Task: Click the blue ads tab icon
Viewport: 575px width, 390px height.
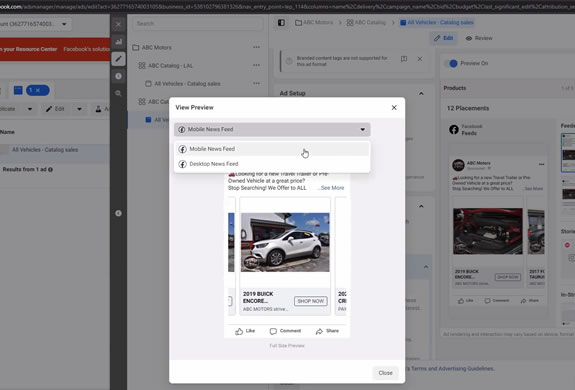Action: (x=18, y=90)
